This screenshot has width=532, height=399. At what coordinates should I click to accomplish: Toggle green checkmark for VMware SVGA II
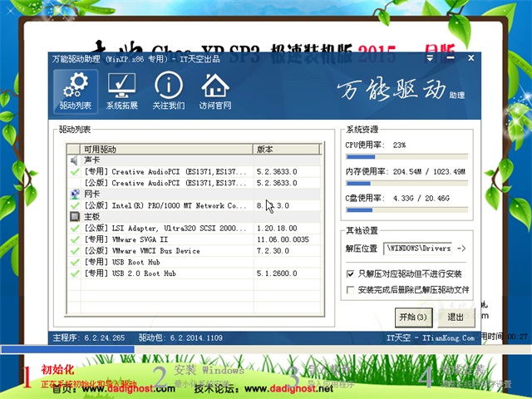pyautogui.click(x=75, y=239)
